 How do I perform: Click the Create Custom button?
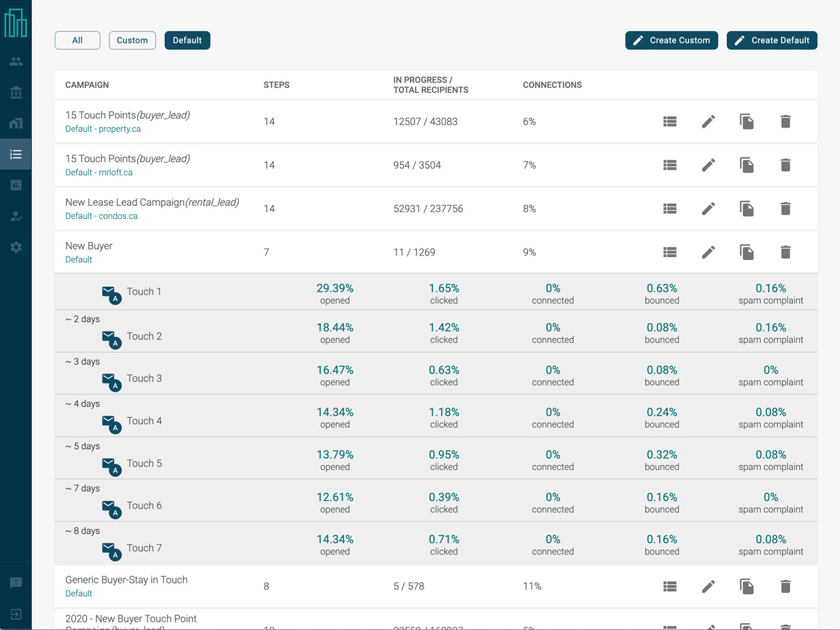[x=671, y=40]
